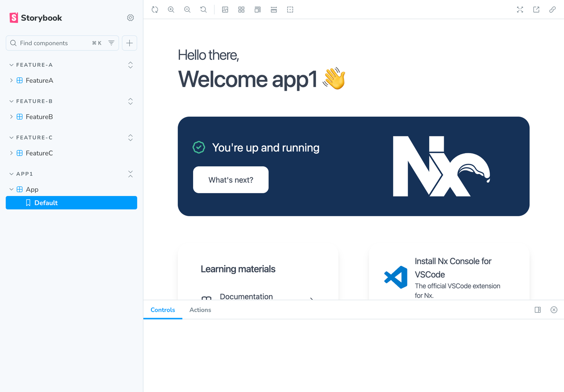This screenshot has height=392, width=564.
Task: Click the Welcome app1 heading
Action: pyautogui.click(x=262, y=78)
